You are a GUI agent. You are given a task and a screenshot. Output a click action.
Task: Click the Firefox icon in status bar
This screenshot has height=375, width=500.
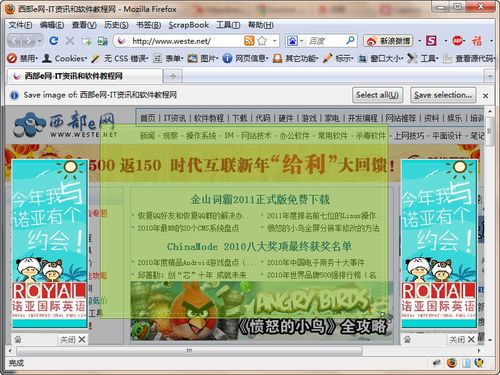point(452,363)
